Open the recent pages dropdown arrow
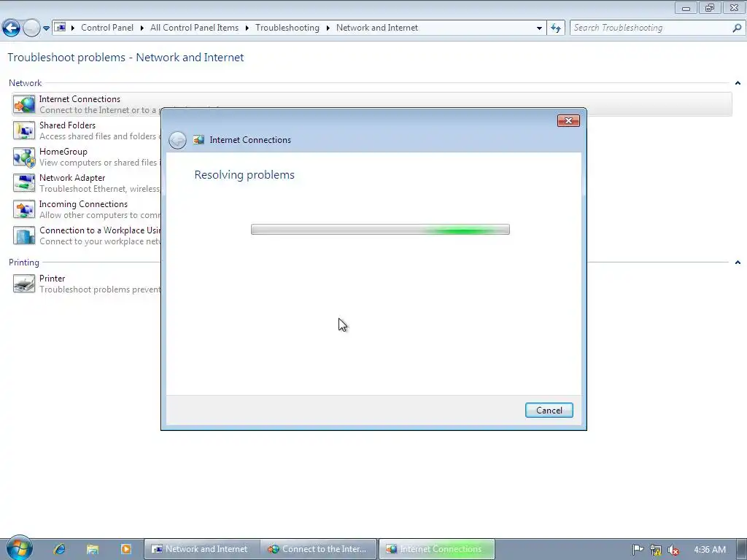 (46, 28)
